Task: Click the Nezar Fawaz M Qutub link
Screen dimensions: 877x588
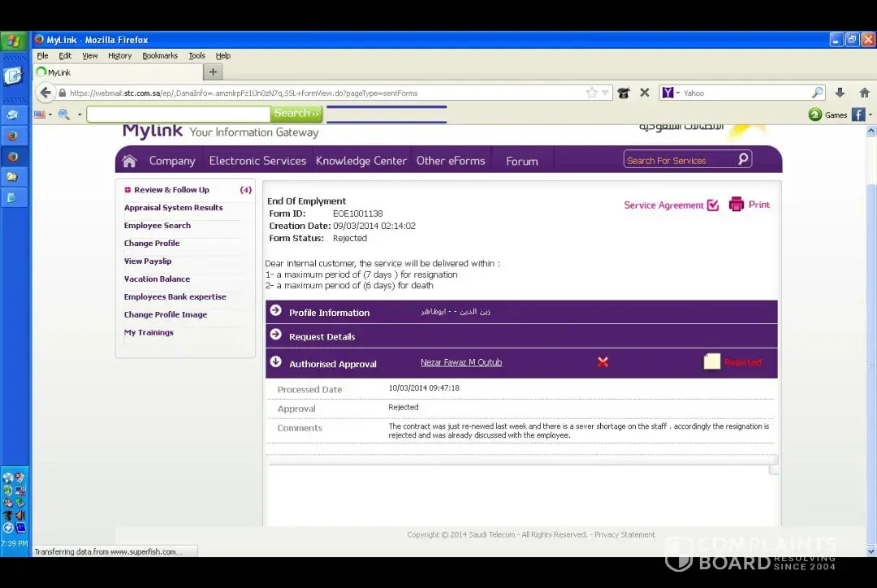Action: click(461, 362)
